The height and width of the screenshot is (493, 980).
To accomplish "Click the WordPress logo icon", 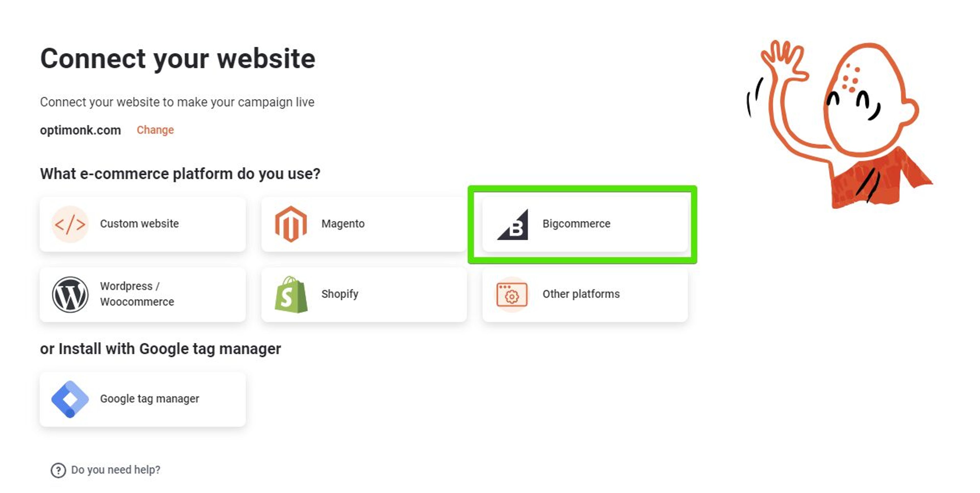I will point(71,294).
